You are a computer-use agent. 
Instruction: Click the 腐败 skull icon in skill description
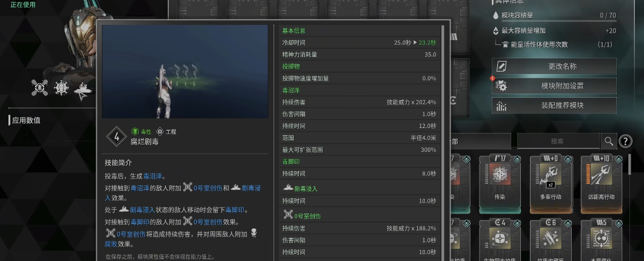(x=254, y=233)
